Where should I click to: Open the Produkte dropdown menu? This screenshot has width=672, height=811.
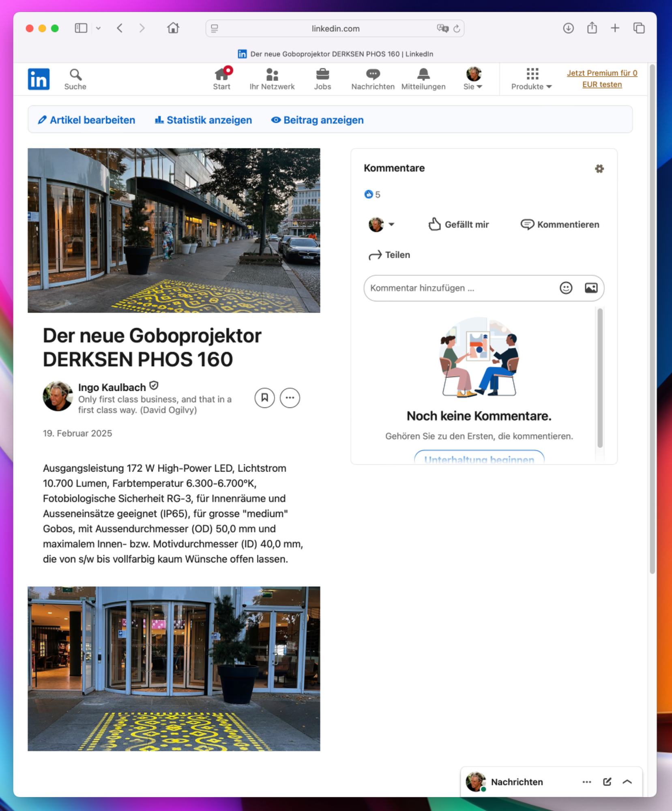pos(531,79)
